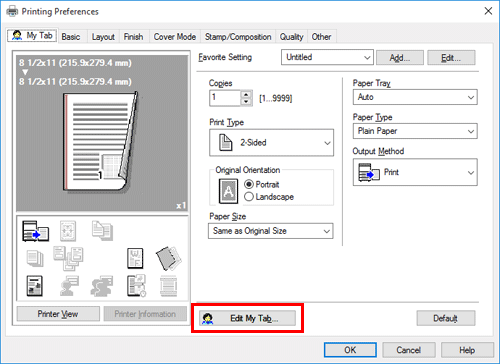Click the grayed multi-user account track icon

pyautogui.click(x=102, y=286)
